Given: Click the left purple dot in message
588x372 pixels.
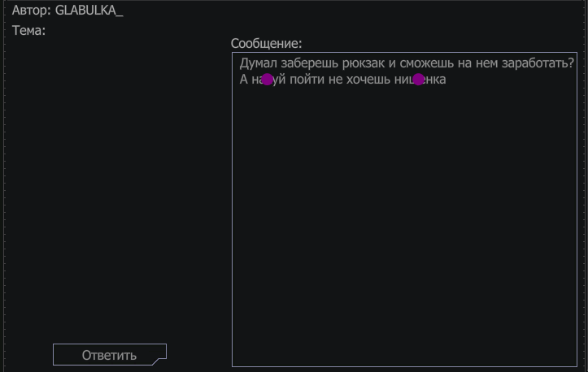Looking at the screenshot, I should click(x=268, y=80).
